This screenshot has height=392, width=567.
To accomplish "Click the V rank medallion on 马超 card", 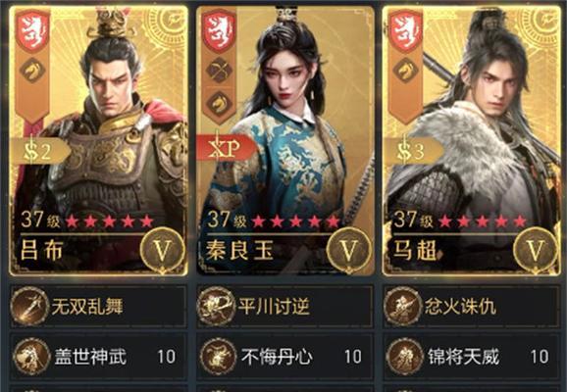I will pos(535,250).
